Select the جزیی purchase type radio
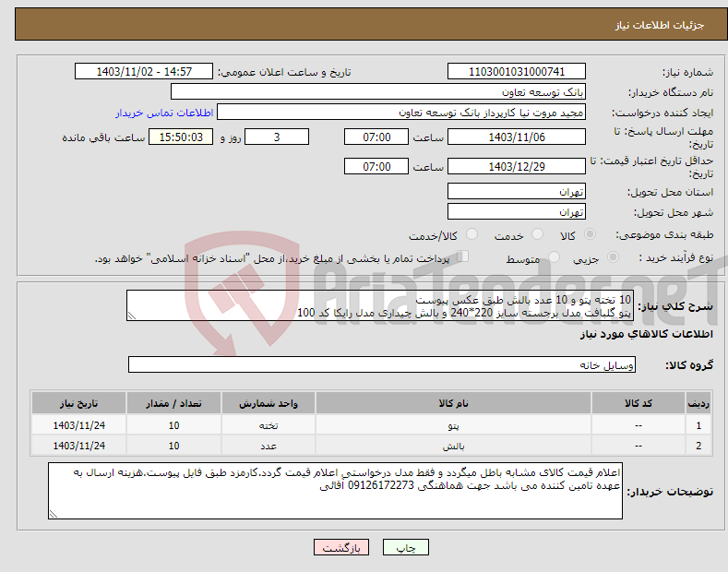This screenshot has height=572, width=728. coord(613,257)
